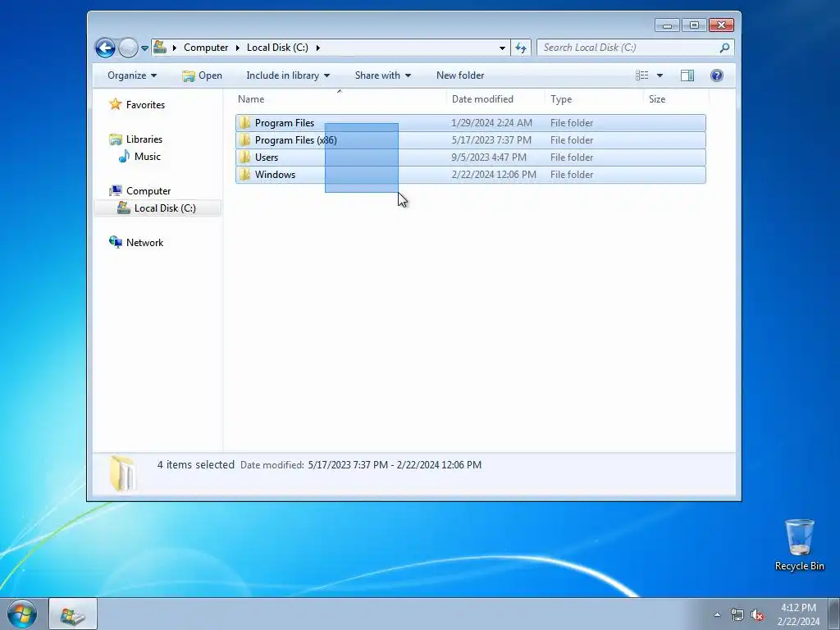Select Local Disk (C:) in navigation pane

[x=165, y=208]
